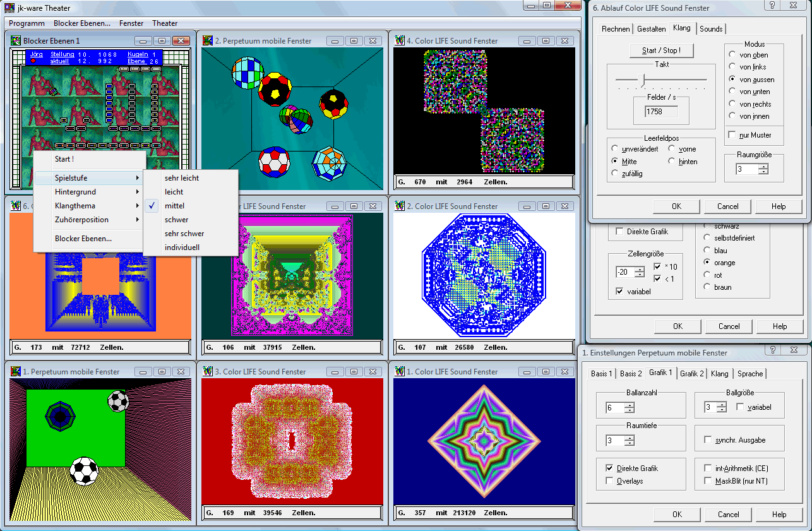
Task: Check 'synchr. Ausgabe' option
Action: tap(708, 440)
